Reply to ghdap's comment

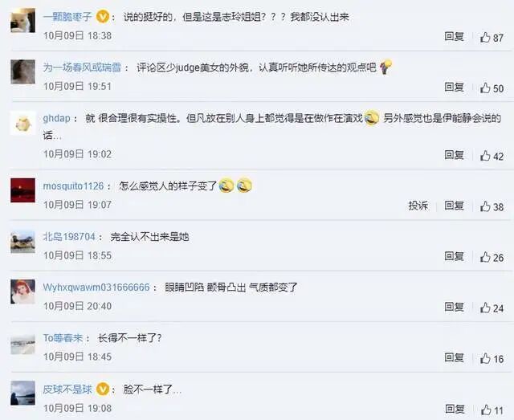[x=455, y=154]
